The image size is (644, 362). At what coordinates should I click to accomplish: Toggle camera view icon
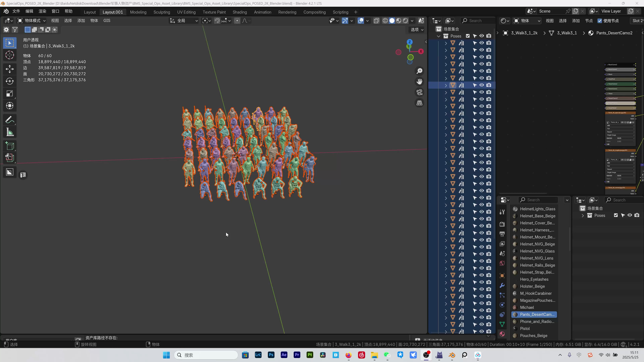419,92
